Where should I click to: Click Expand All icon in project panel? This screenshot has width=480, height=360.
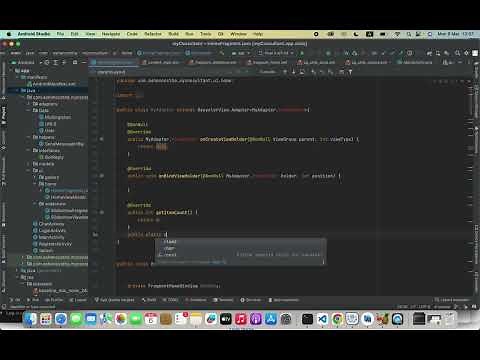click(x=55, y=62)
